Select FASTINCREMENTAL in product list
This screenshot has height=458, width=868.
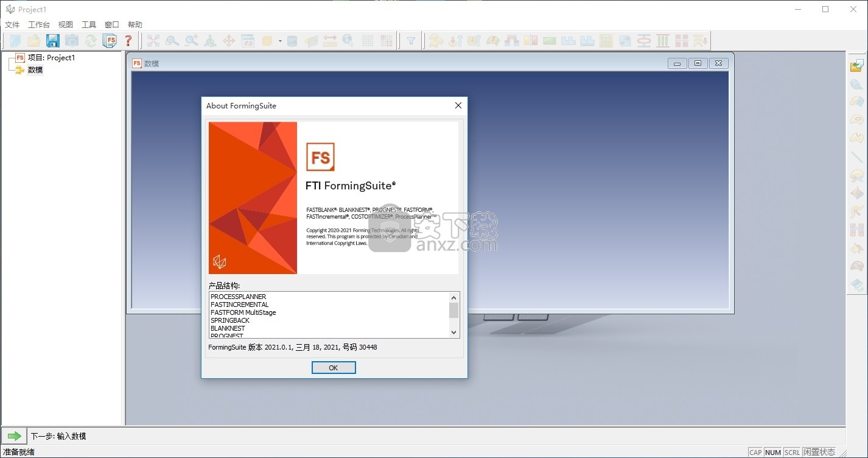(x=239, y=305)
